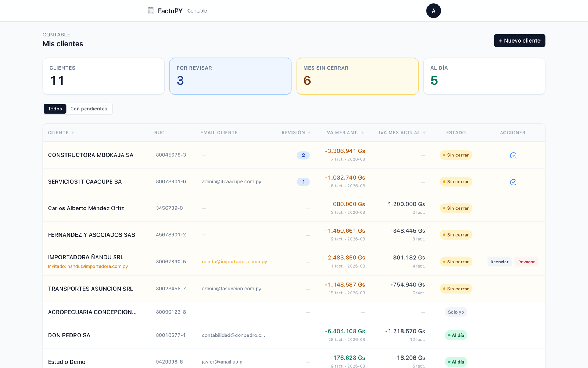Click Revocar for IMPORTADORA ÑANDU SRL

point(526,262)
